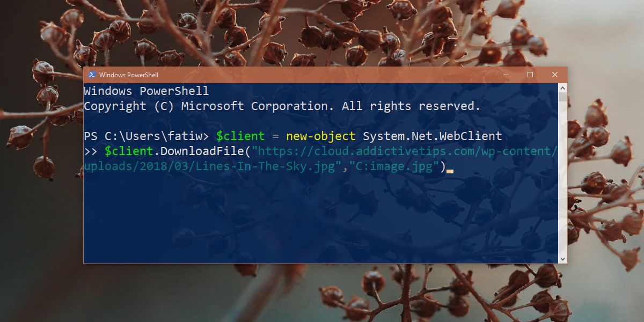Viewport: 644px width, 322px height.
Task: Close the Windows PowerShell window
Action: point(554,75)
